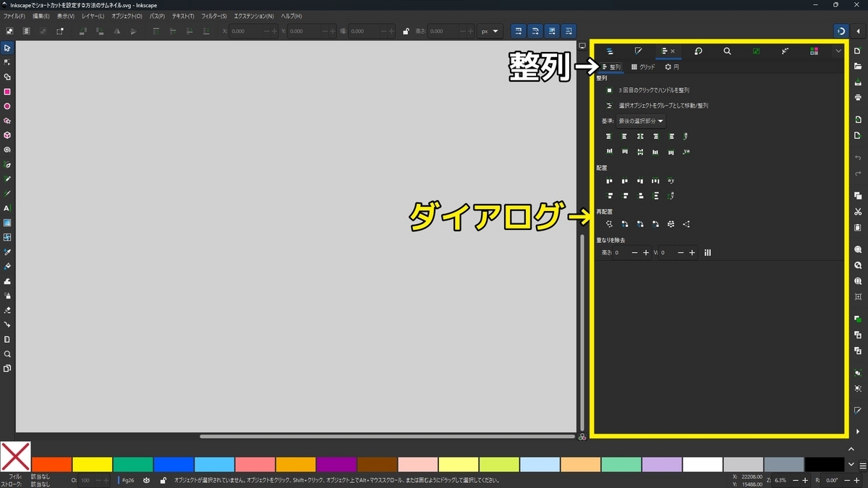Screen dimensions: 868x488
Task: Open the Swatches dialog tab
Action: click(x=814, y=51)
